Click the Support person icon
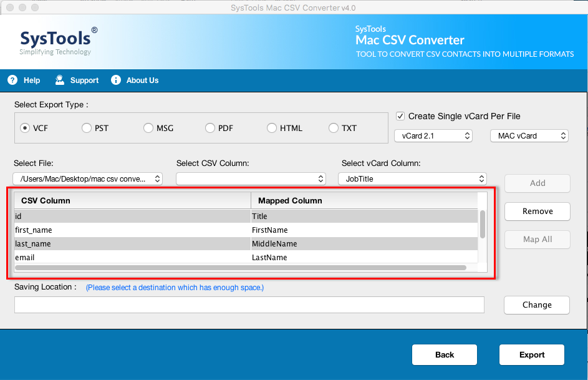 (x=60, y=80)
